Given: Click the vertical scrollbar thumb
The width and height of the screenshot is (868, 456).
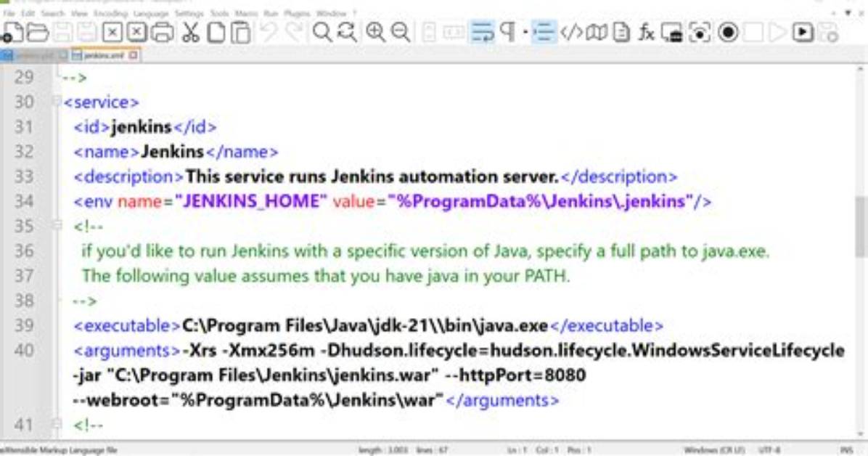Looking at the screenshot, I should coord(860,226).
